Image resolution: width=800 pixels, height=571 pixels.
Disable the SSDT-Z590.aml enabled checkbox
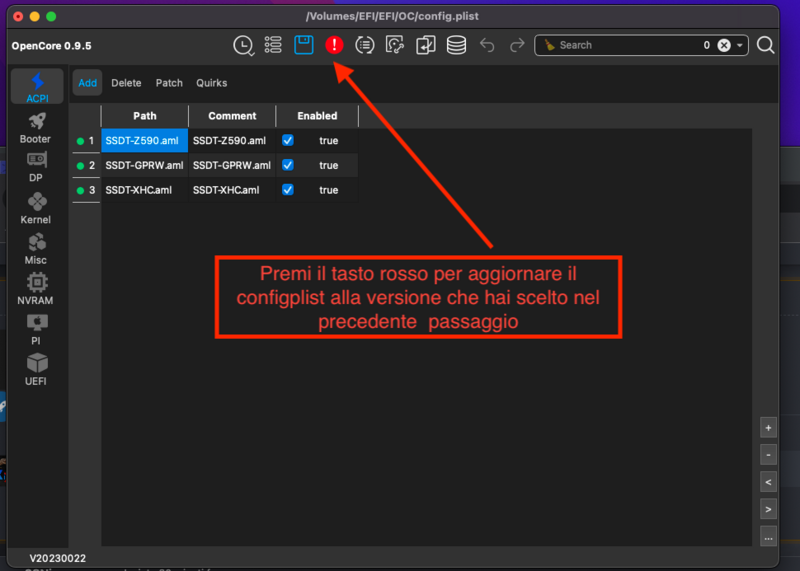(x=288, y=141)
